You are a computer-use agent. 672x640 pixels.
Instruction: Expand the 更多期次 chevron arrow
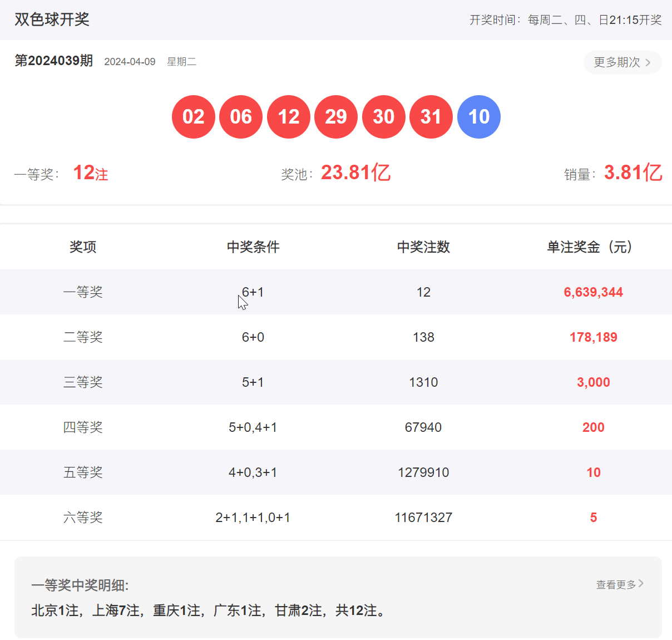click(649, 62)
